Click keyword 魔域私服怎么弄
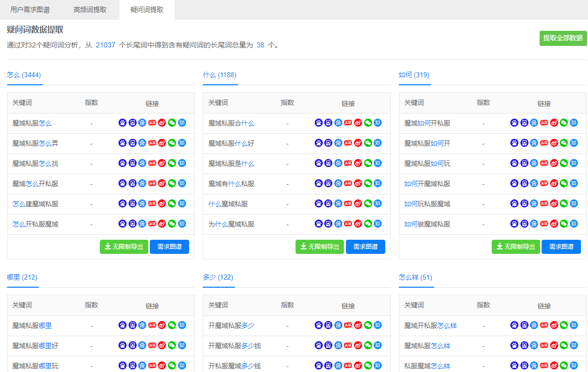The width and height of the screenshot is (588, 372). [x=35, y=143]
